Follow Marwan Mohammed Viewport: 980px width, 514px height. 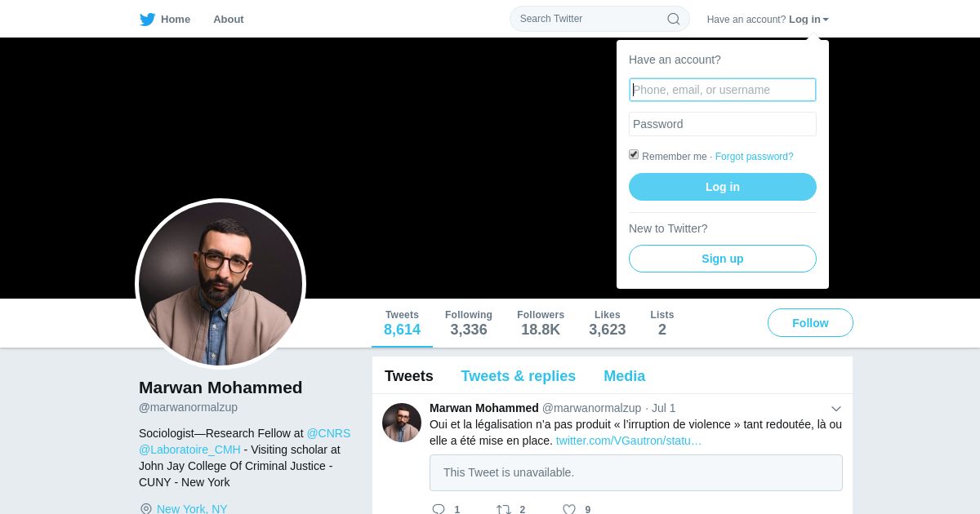[x=810, y=323]
